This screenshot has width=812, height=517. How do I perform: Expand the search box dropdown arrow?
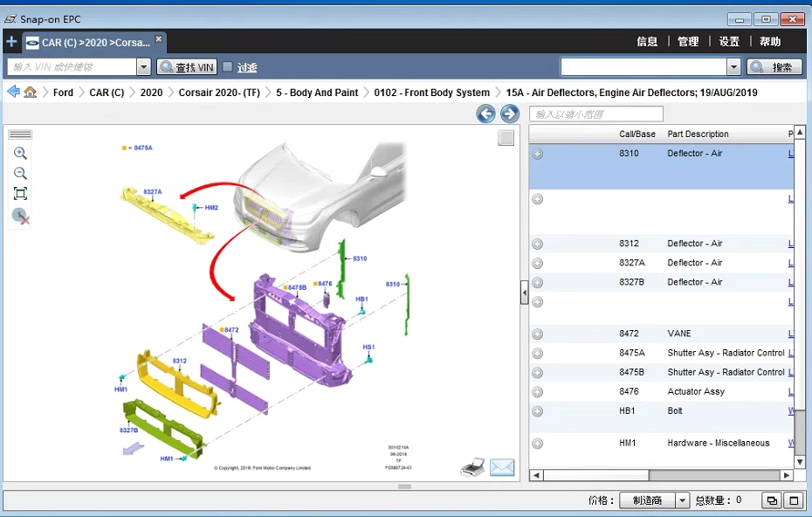point(733,66)
